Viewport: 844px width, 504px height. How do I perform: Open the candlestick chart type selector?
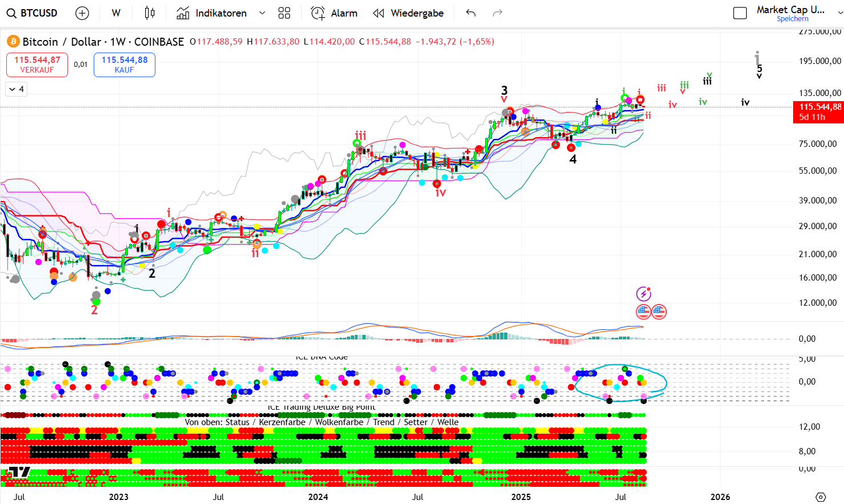click(x=150, y=13)
